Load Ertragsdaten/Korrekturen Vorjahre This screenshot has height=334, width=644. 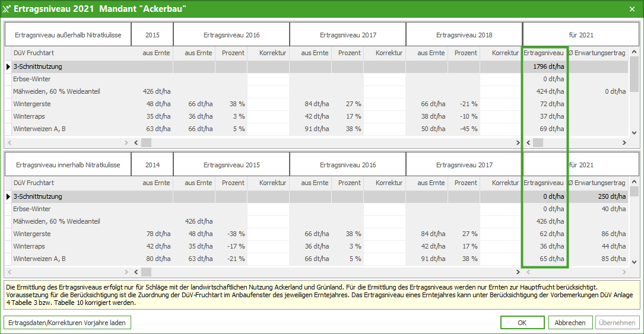click(67, 323)
